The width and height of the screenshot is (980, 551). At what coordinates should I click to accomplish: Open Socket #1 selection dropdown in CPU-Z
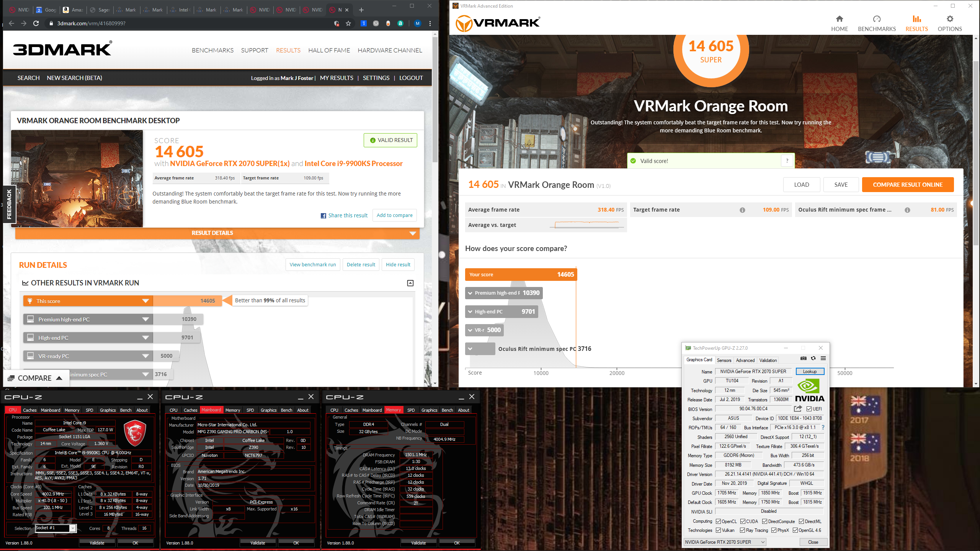pyautogui.click(x=56, y=528)
